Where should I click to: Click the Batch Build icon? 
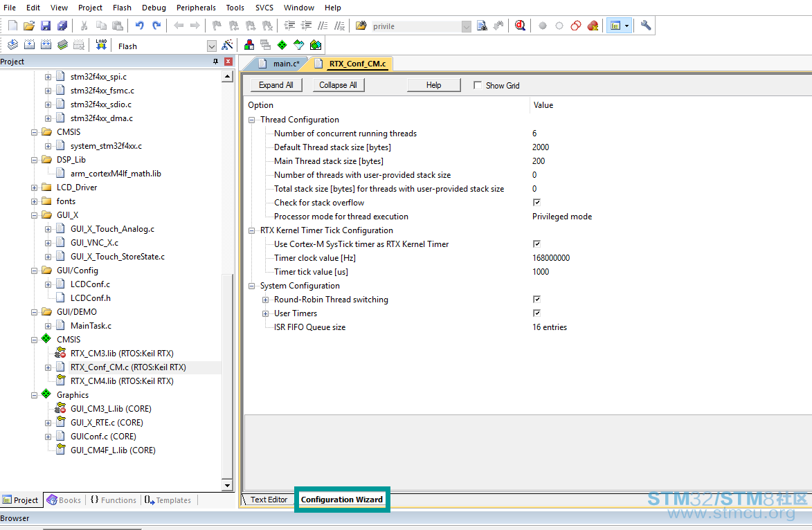click(x=63, y=45)
